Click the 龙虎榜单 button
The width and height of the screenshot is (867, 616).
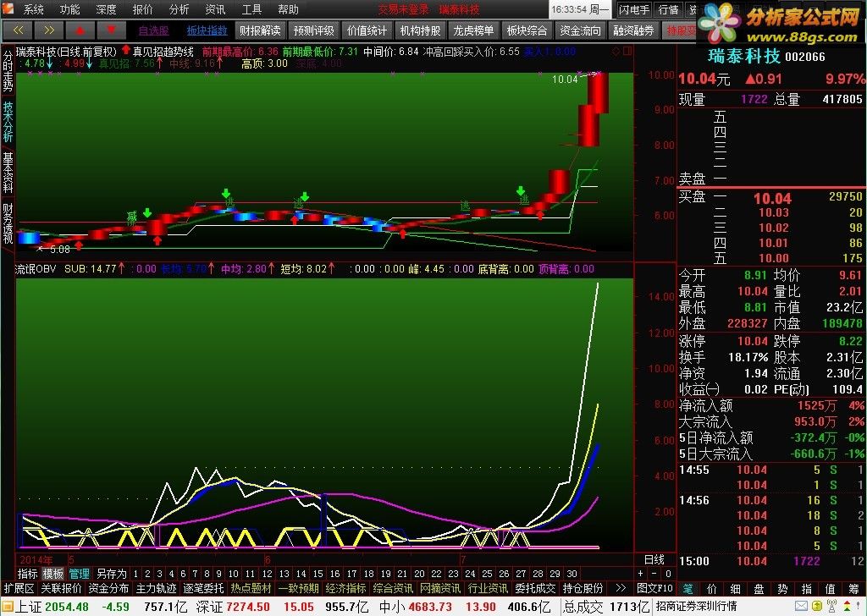coord(474,30)
